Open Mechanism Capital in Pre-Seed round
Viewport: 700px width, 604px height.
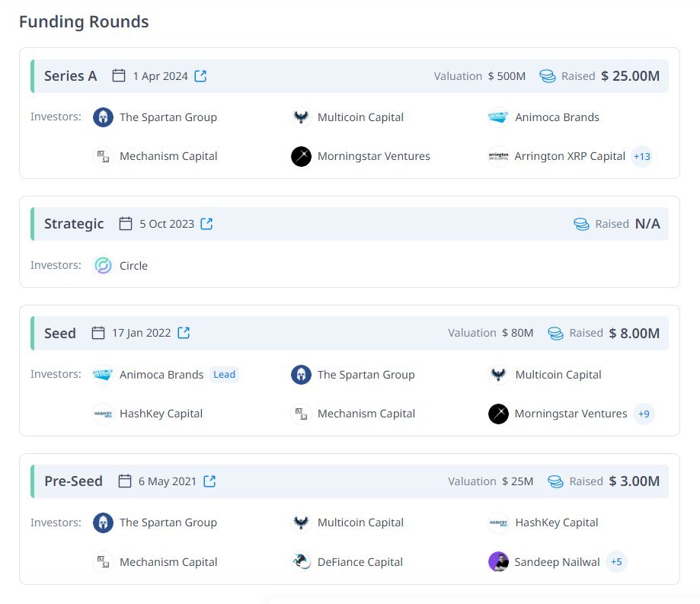(168, 562)
